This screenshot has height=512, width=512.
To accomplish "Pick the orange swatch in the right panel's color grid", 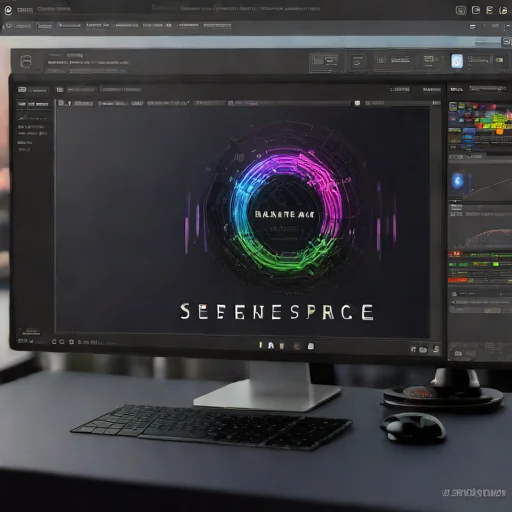I will coord(500,131).
